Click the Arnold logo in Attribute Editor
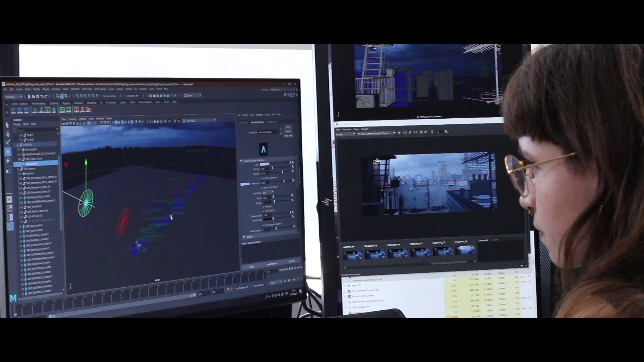 263,149
